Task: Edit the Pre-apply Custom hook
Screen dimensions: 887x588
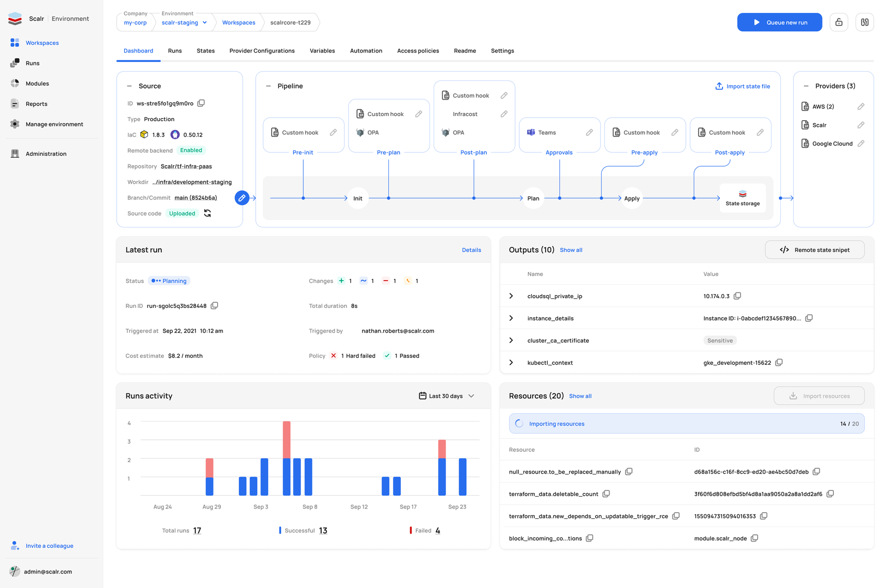Action: tap(675, 133)
